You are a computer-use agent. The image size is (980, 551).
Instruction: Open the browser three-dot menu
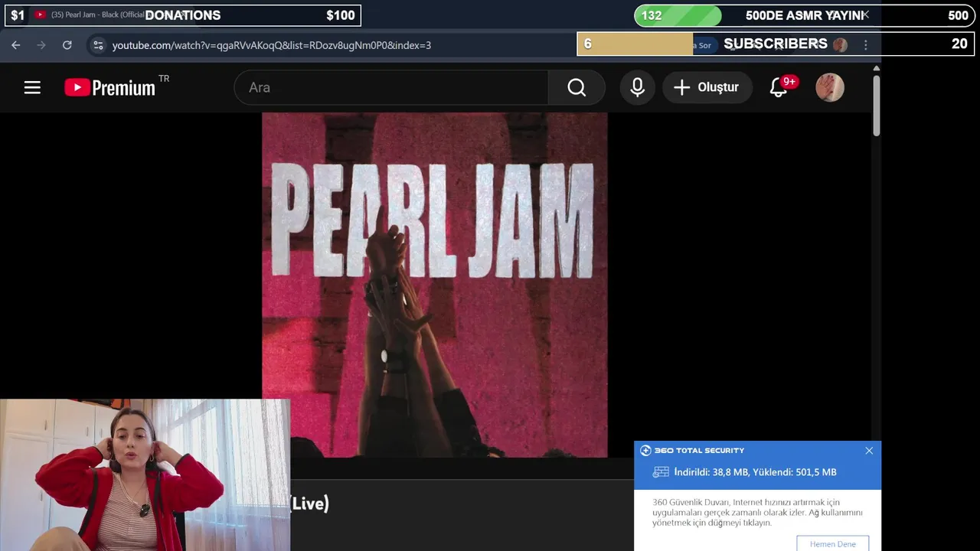pyautogui.click(x=866, y=44)
